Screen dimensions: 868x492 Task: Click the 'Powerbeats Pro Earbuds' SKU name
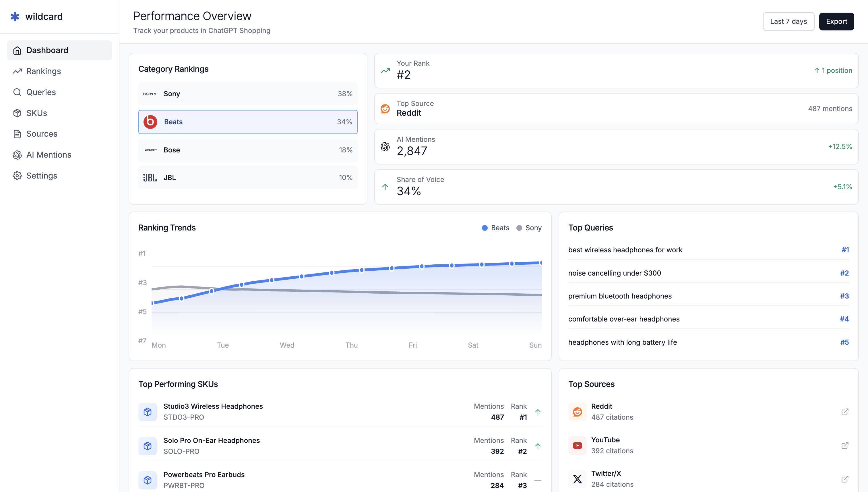point(204,474)
